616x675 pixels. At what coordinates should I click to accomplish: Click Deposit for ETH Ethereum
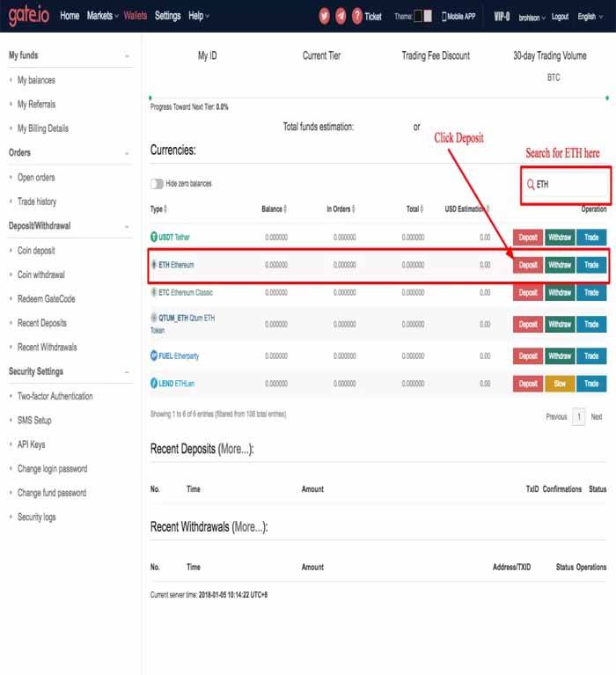coord(528,265)
